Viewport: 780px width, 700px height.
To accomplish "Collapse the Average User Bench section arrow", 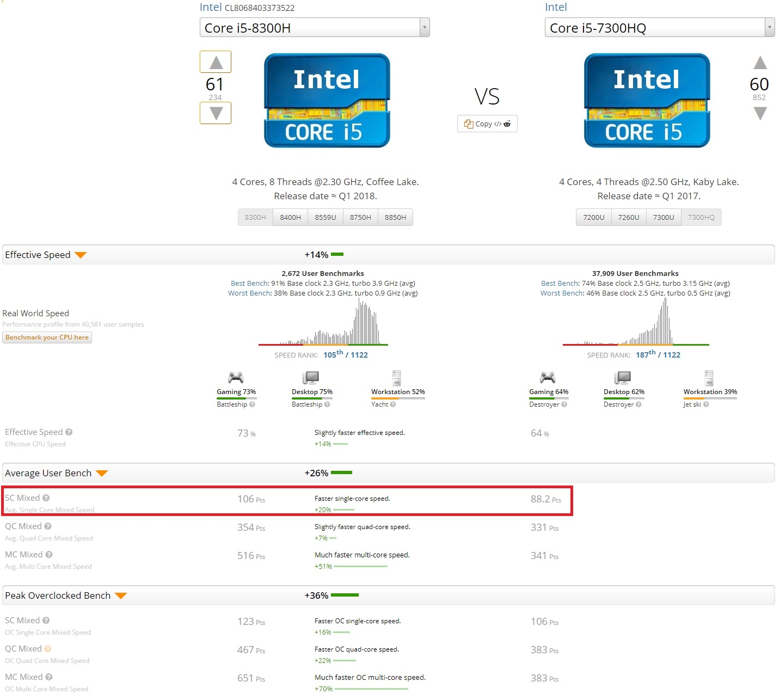I will tap(102, 473).
